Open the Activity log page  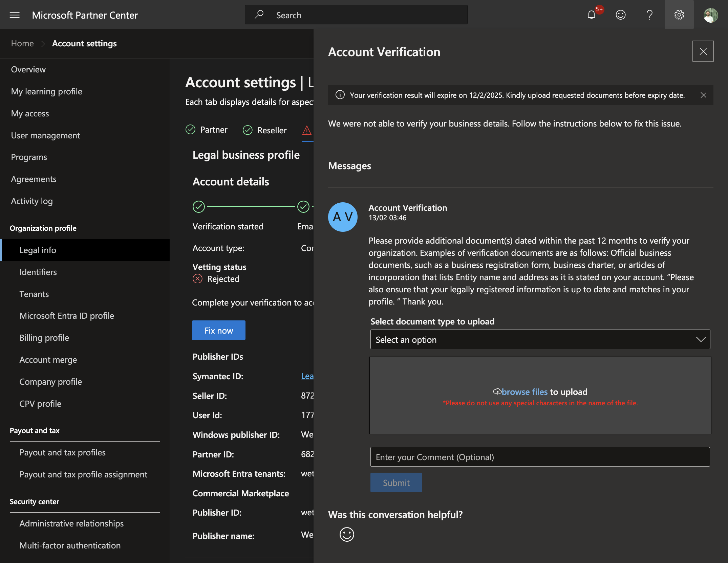point(32,201)
